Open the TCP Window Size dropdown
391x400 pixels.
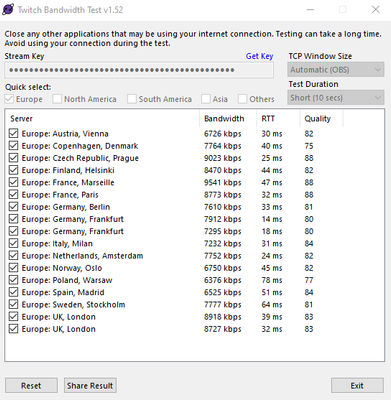[x=336, y=70]
